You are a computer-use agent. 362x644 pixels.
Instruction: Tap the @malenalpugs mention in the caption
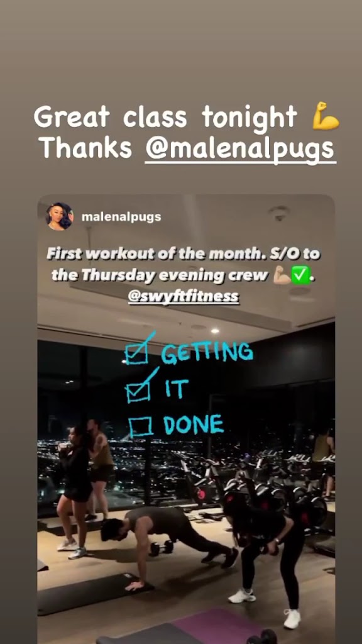240,148
